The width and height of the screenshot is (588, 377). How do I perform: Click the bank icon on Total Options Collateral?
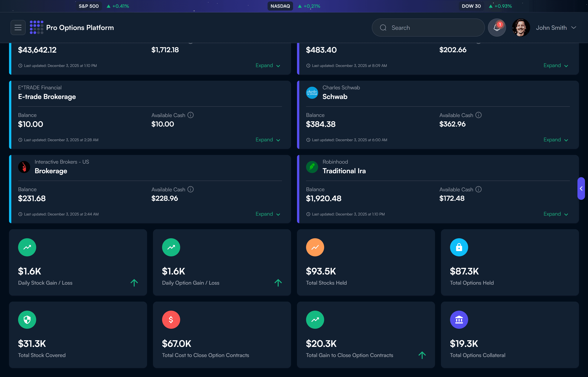(459, 320)
